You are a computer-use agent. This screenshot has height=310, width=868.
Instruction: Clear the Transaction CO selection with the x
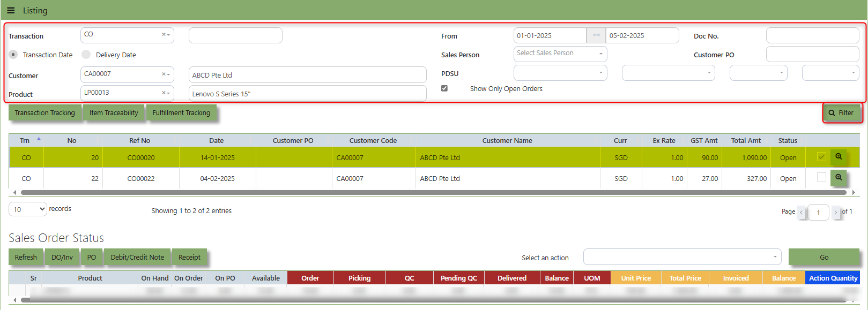click(164, 34)
